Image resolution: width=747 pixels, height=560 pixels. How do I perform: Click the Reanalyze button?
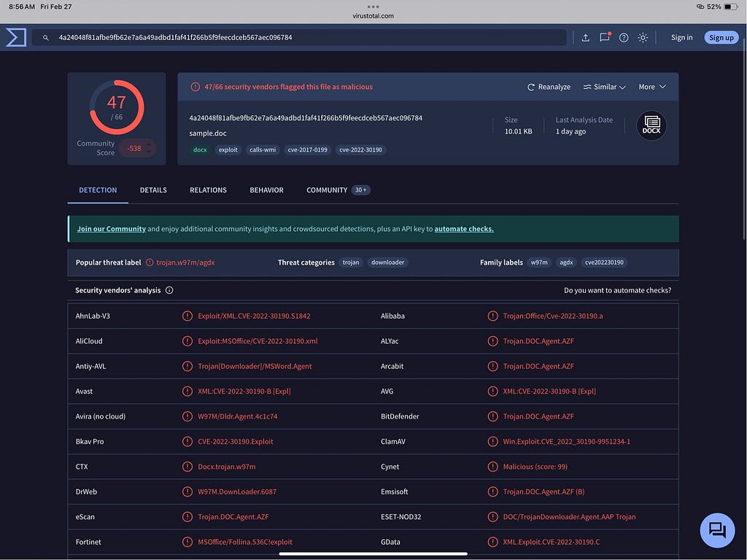(549, 87)
